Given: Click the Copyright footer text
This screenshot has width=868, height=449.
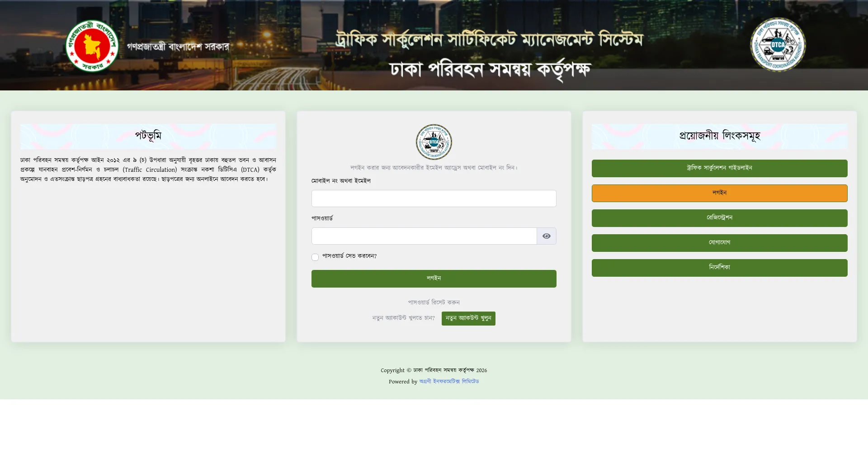Looking at the screenshot, I should tap(434, 370).
